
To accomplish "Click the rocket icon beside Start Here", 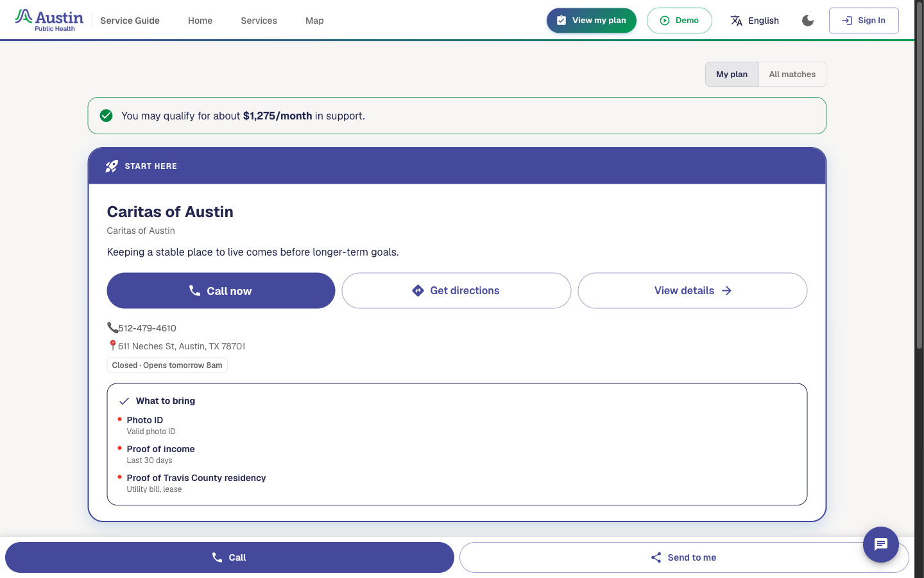I will pos(112,166).
